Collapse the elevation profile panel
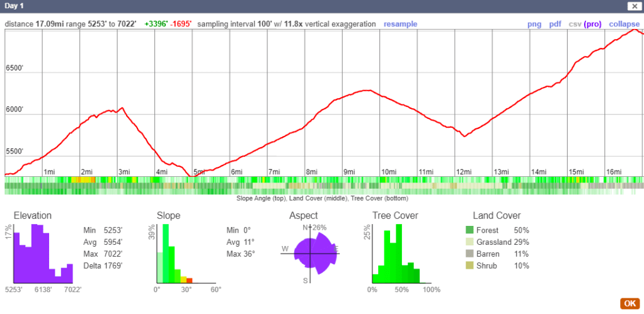This screenshot has width=644, height=314. [624, 24]
